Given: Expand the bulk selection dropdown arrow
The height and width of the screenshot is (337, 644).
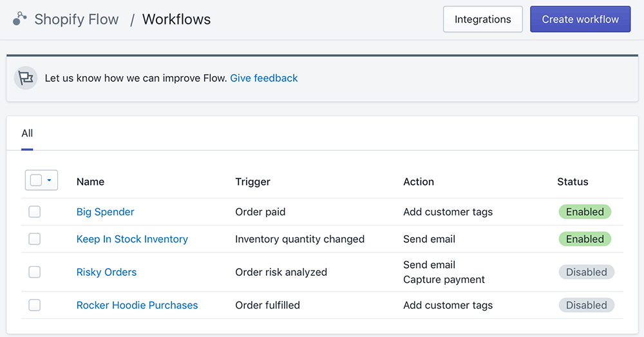Looking at the screenshot, I should pyautogui.click(x=50, y=180).
